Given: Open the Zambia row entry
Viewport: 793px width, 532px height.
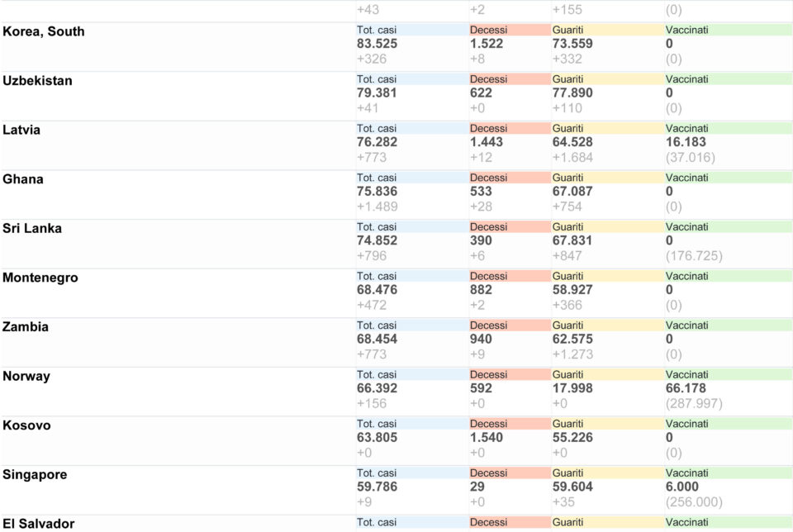Looking at the screenshot, I should (26, 326).
